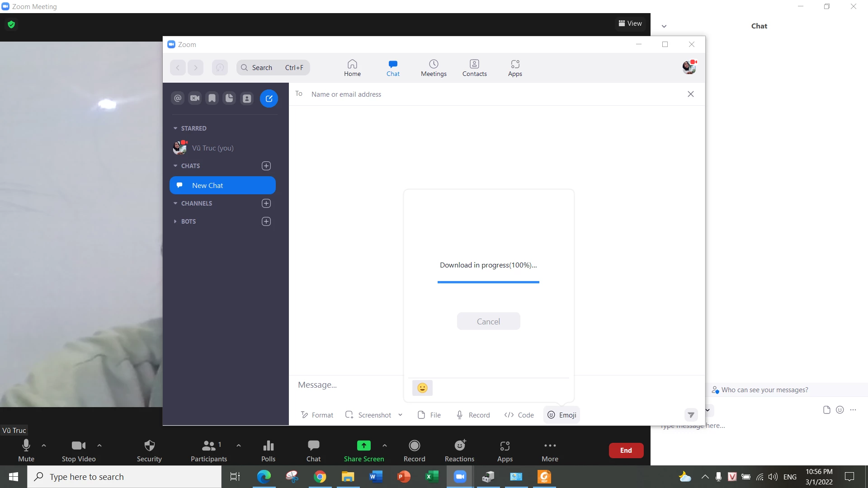
Task: Open Reactions in the meeting toolbar
Action: pos(459,446)
